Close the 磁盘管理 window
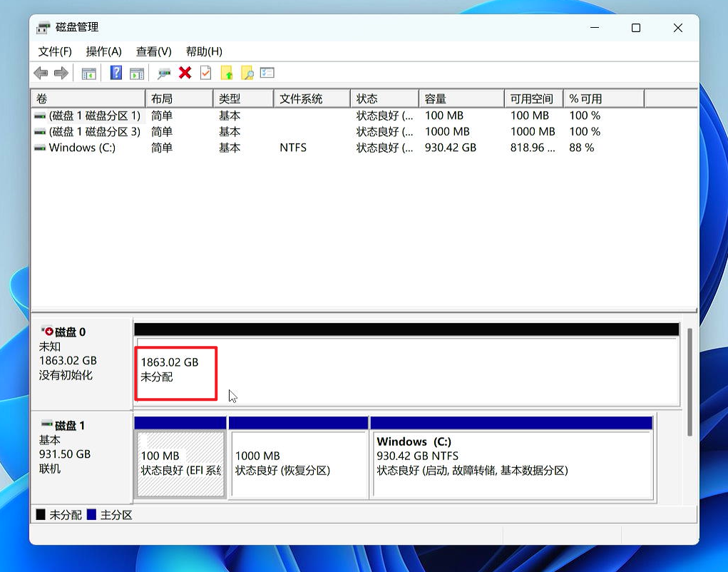The image size is (728, 572). (x=678, y=27)
